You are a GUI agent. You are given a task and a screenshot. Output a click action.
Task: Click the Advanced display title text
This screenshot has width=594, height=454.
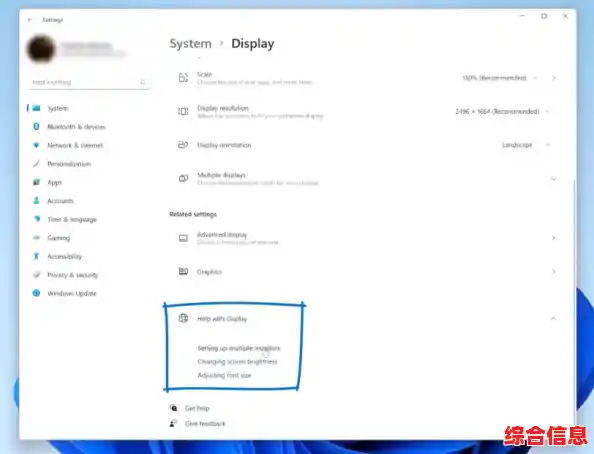tap(222, 235)
